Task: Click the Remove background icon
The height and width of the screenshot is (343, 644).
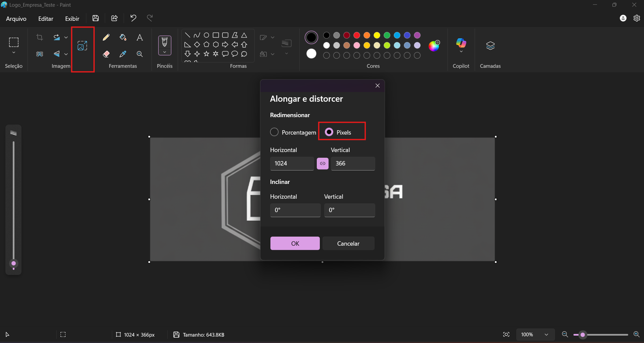Action: click(40, 54)
